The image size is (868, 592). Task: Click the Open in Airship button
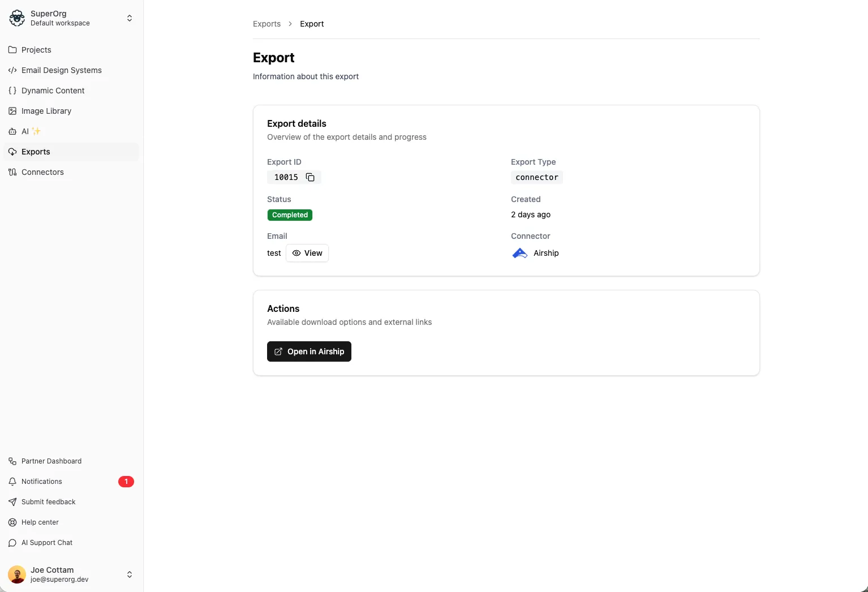(308, 351)
